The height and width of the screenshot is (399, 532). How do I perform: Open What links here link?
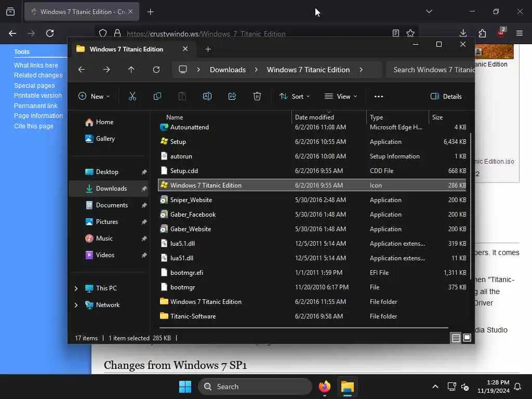pos(36,65)
